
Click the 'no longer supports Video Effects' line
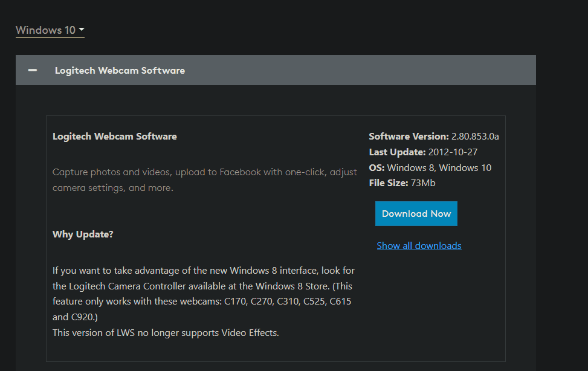pyautogui.click(x=166, y=333)
